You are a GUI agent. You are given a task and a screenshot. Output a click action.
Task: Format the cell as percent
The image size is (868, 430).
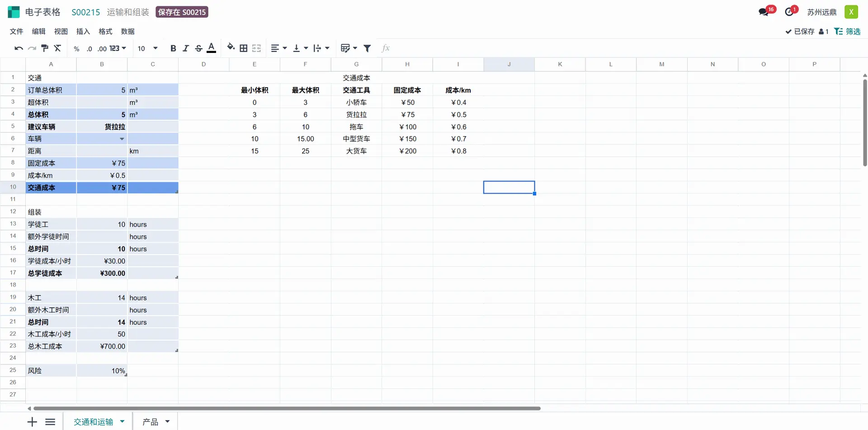[x=76, y=49]
